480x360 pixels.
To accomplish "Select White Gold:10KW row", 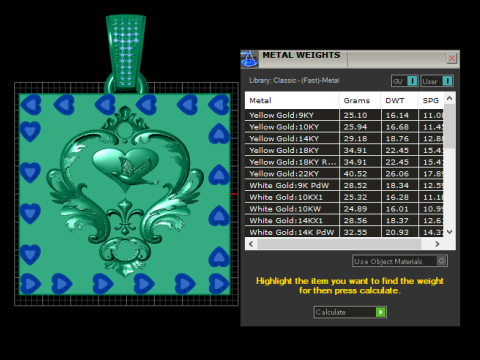I will click(x=344, y=209).
